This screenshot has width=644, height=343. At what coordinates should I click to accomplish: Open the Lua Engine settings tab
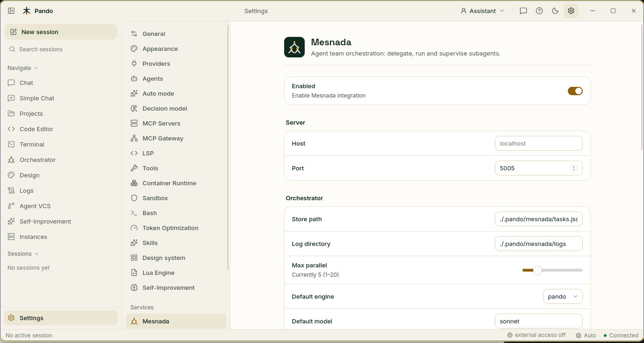coord(176,273)
